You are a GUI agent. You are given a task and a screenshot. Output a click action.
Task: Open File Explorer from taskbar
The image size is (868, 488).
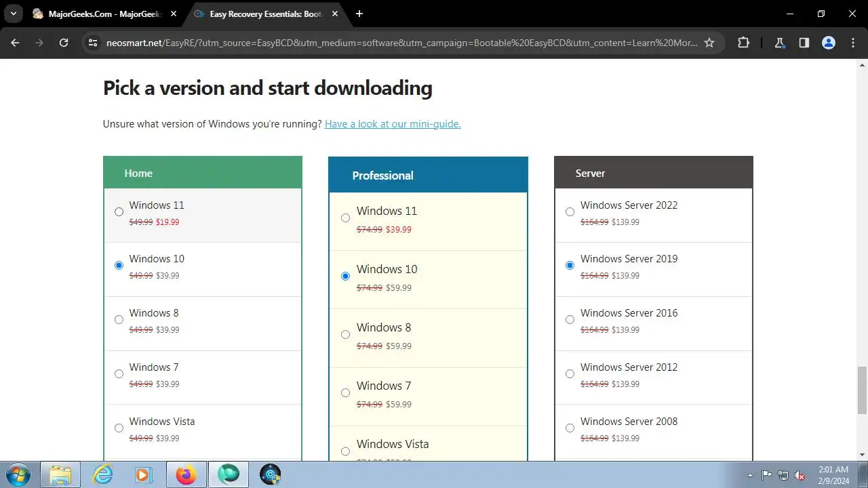pos(60,474)
